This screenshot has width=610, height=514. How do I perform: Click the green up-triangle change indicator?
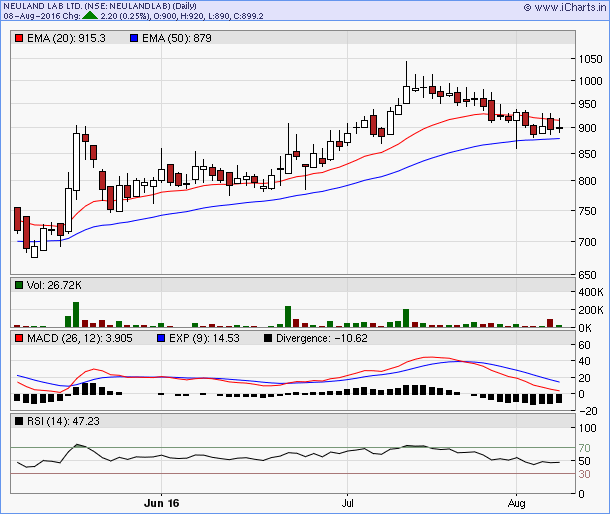click(x=90, y=16)
